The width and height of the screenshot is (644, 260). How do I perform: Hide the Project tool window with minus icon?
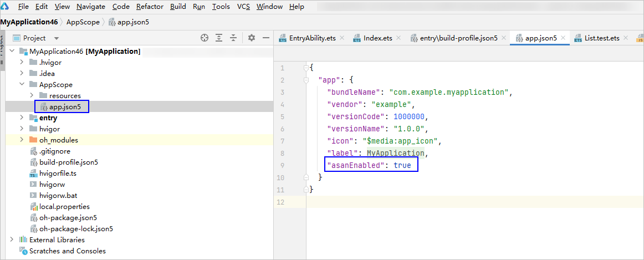[x=266, y=38]
